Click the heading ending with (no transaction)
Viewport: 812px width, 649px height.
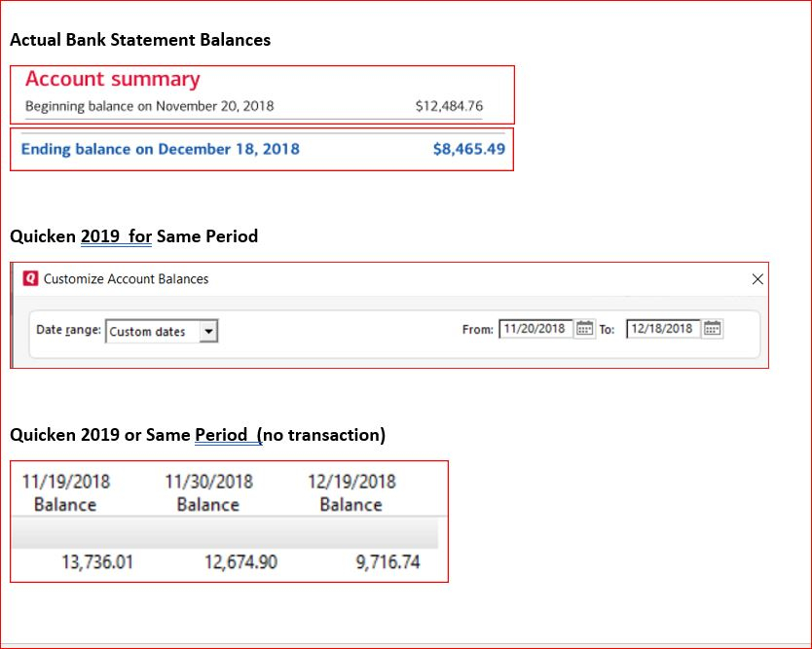[x=198, y=435]
